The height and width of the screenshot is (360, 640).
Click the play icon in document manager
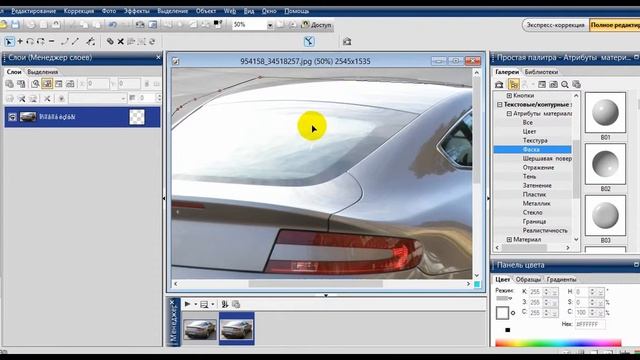pyautogui.click(x=187, y=304)
